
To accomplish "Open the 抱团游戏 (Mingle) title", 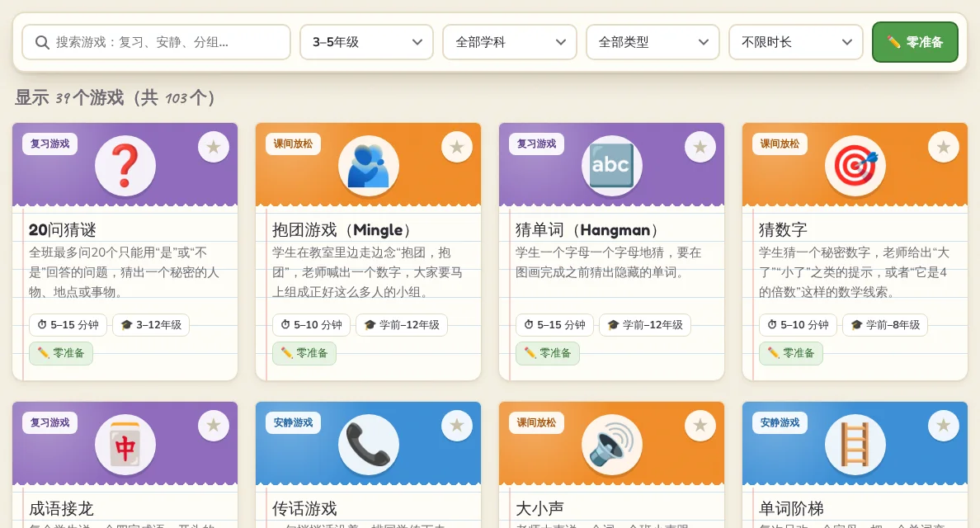I will pyautogui.click(x=343, y=230).
